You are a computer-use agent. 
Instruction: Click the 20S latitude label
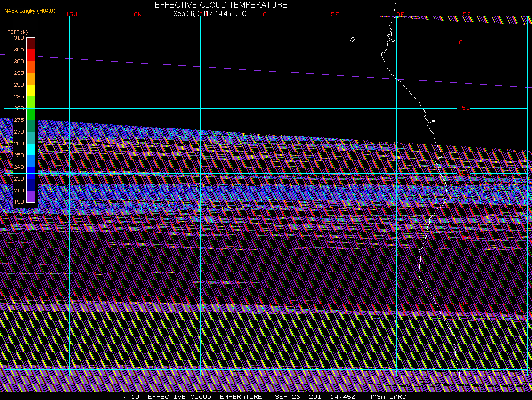click(465, 304)
